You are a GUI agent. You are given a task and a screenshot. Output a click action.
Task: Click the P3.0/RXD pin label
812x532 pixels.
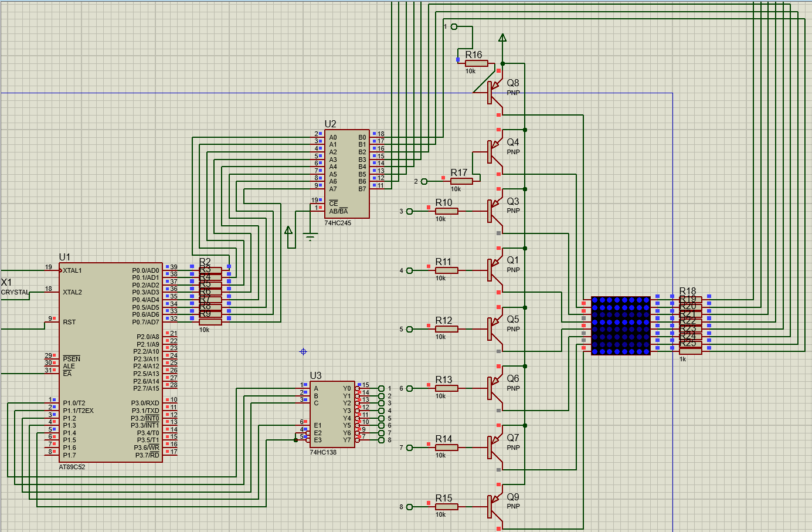pyautogui.click(x=145, y=403)
